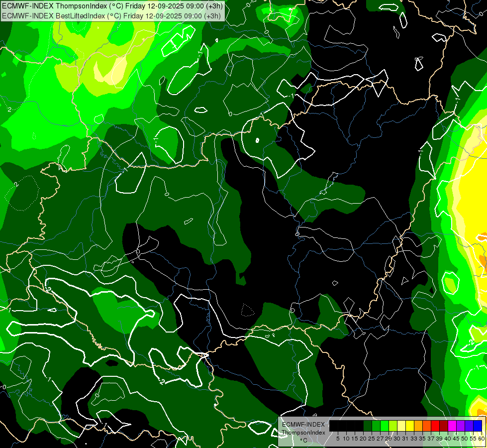The height and width of the screenshot is (448, 487).
Task: Select the magenta 40-45 legend swatch
Action: (452, 426)
